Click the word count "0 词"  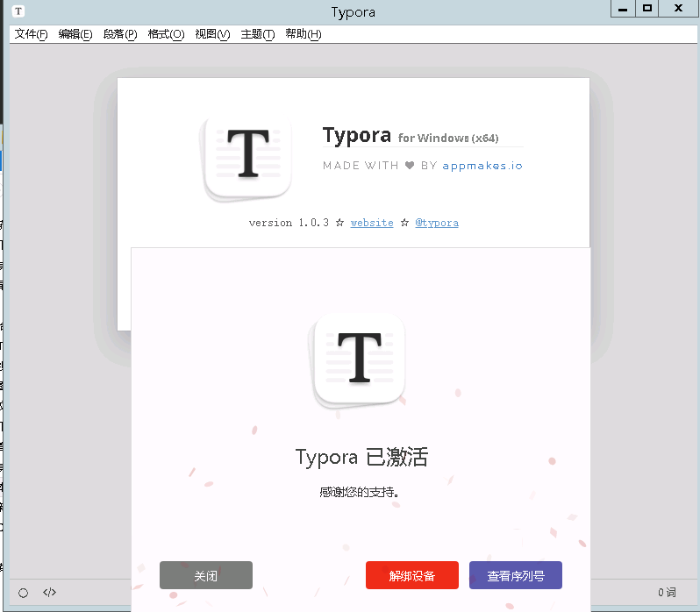click(667, 593)
